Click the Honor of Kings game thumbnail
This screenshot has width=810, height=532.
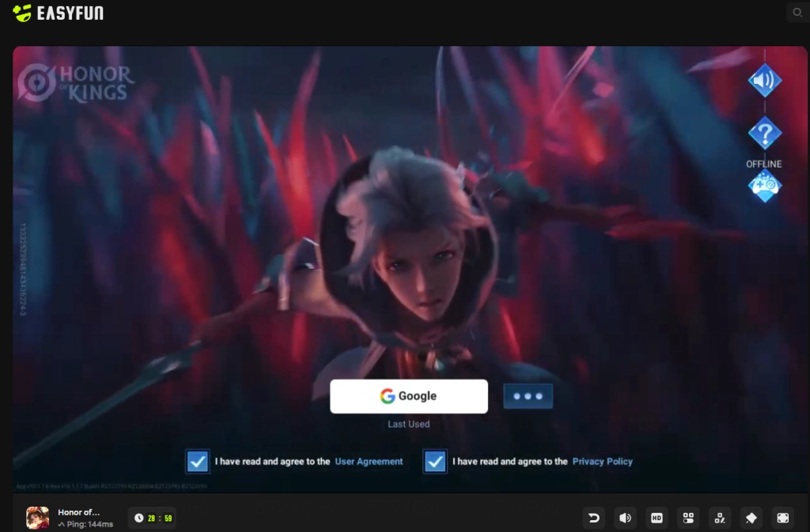(38, 518)
